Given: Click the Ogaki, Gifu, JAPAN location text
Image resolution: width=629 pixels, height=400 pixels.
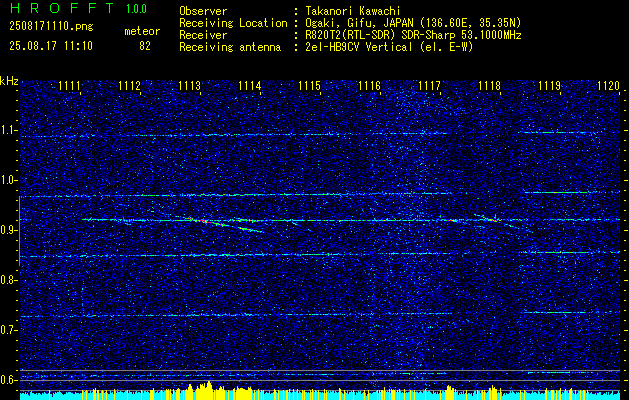Looking at the screenshot, I should 413,23.
